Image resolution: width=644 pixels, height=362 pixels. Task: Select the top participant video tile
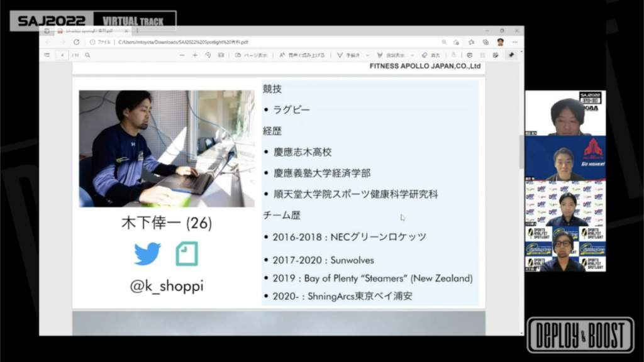click(565, 113)
